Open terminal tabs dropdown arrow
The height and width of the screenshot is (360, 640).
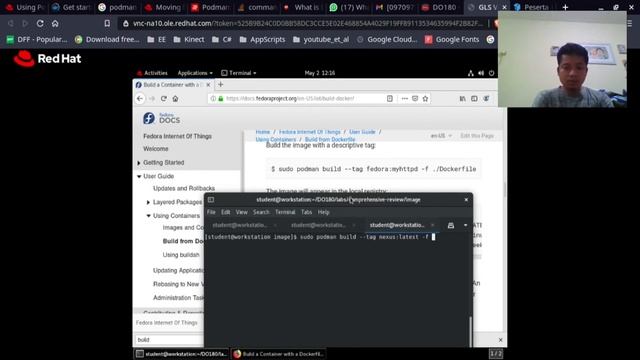[x=465, y=225]
